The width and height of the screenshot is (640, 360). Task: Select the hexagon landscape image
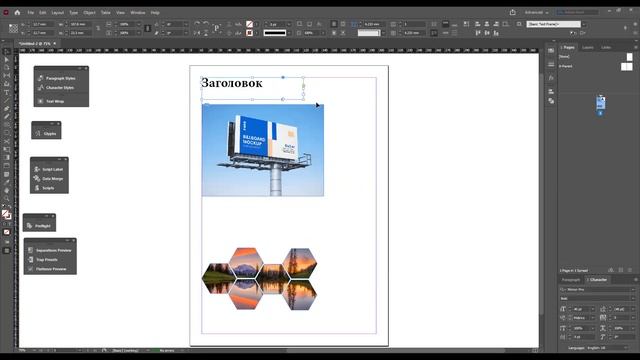coord(260,278)
